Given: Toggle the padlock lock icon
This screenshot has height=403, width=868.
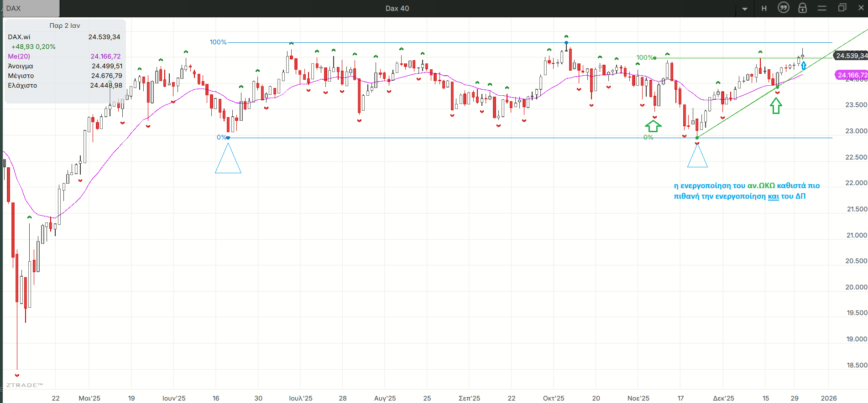Looking at the screenshot, I should (802, 8).
